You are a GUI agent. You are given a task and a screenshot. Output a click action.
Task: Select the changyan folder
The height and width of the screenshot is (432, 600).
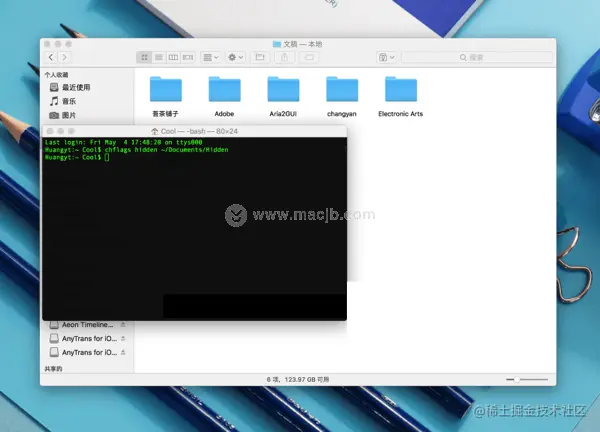pyautogui.click(x=342, y=97)
